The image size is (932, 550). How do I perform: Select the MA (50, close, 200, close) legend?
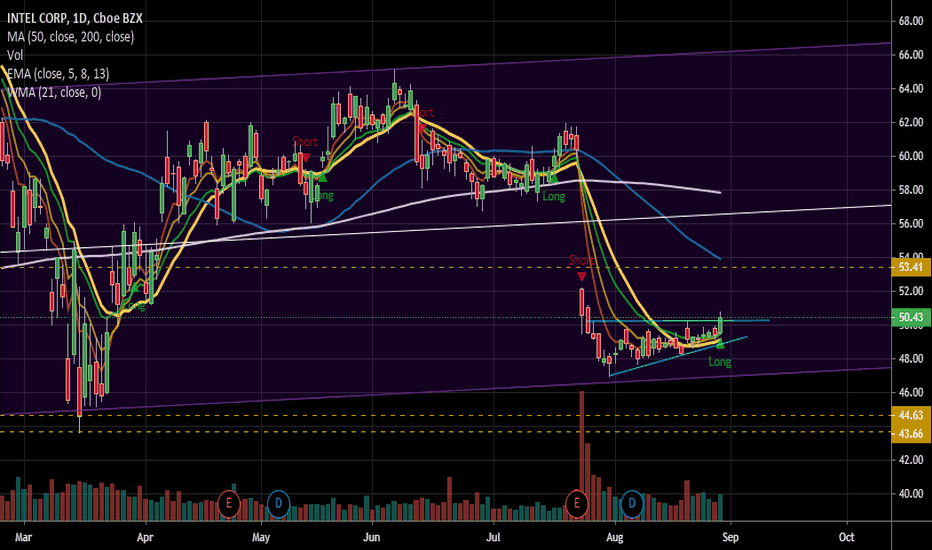(x=71, y=37)
